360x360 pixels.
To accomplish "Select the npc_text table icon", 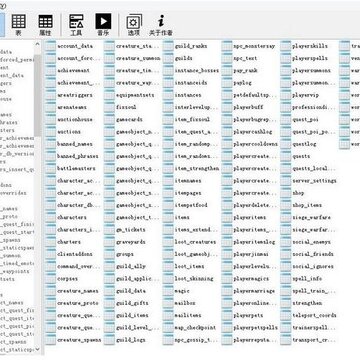I will [227, 58].
